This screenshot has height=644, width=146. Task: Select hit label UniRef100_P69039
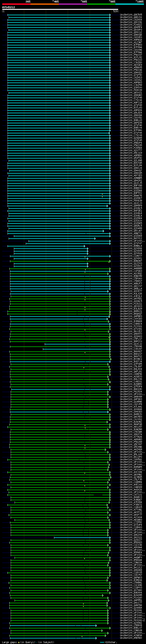click(x=131, y=90)
